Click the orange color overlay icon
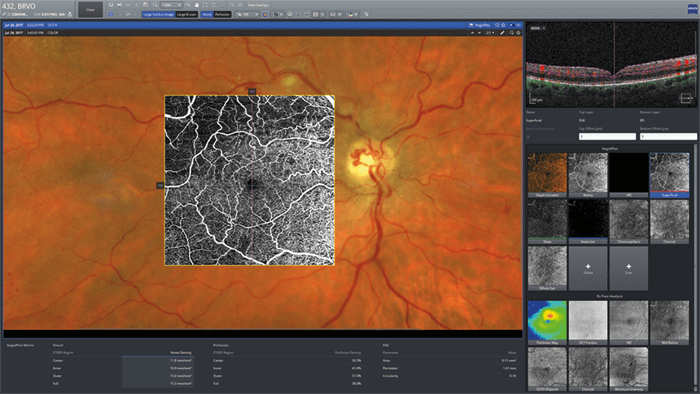This screenshot has height=394, width=700. pos(265,14)
